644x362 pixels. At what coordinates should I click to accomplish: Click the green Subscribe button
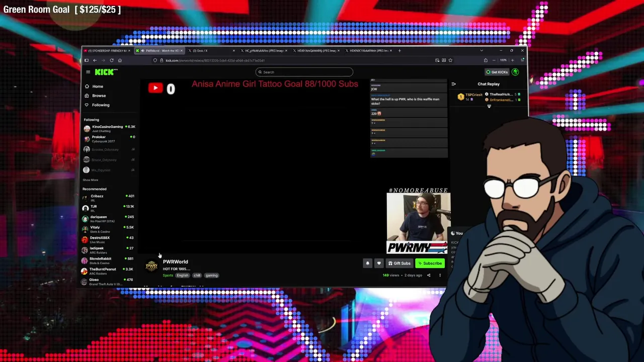pos(430,263)
